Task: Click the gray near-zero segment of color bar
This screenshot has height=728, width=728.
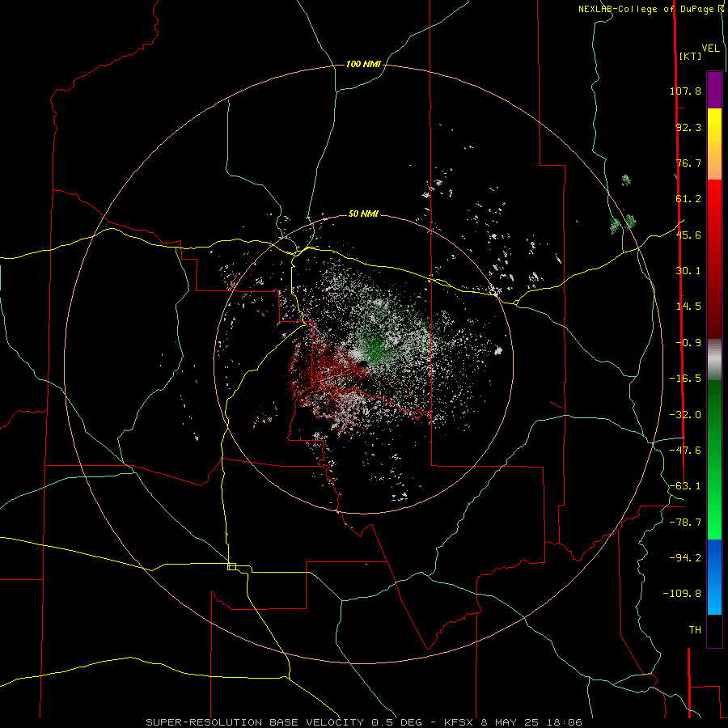Action: 714,360
